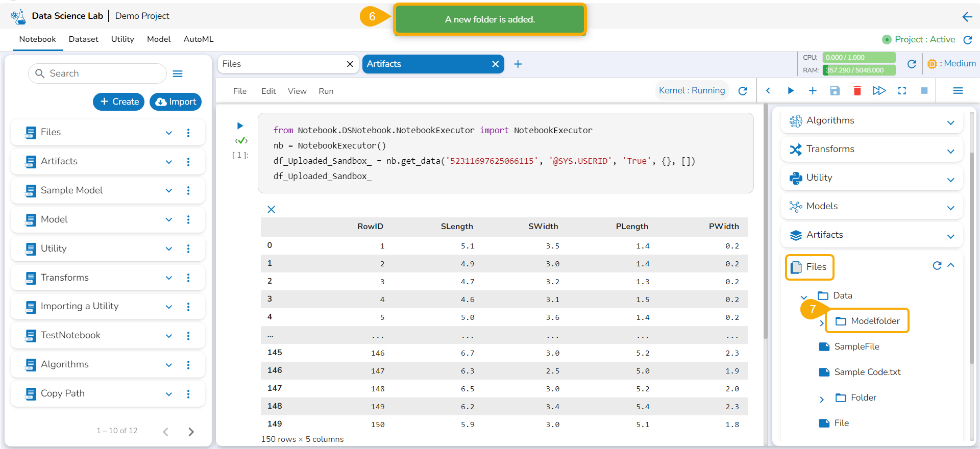
Task: Add a new cell with the plus icon
Action: click(813, 91)
